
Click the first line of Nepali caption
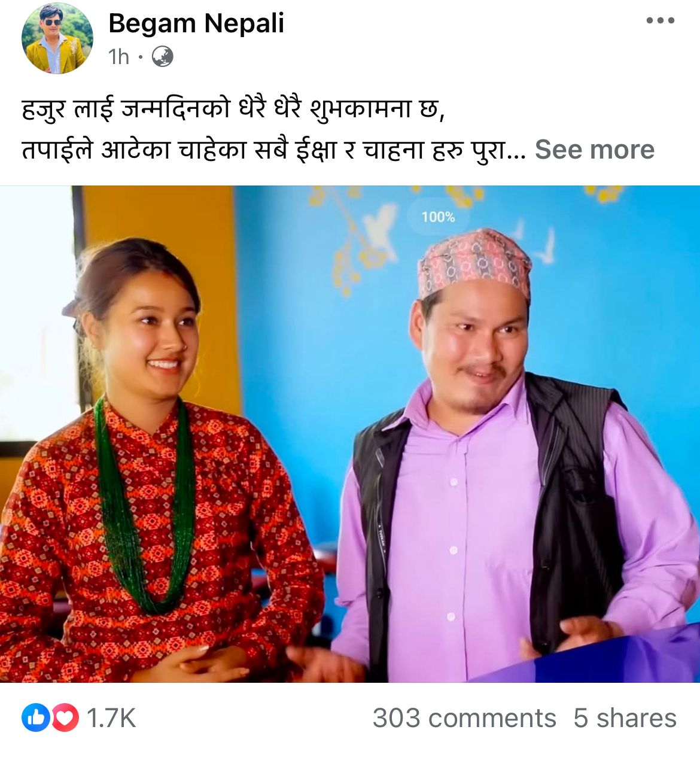click(234, 110)
